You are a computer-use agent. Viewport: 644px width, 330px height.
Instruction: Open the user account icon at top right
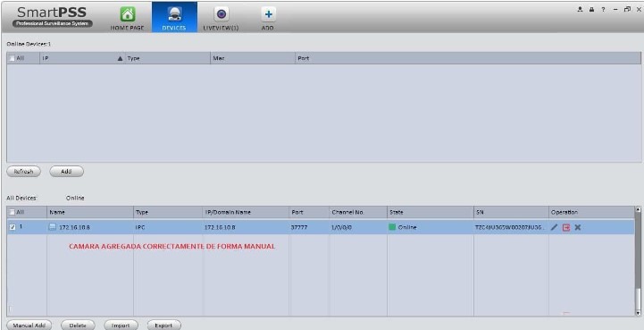coord(580,9)
